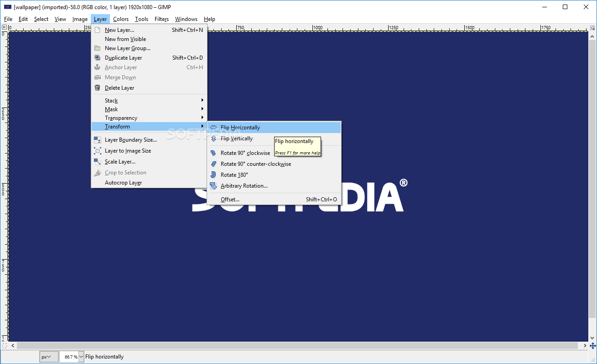Click the Duplicate Layer icon
The height and width of the screenshot is (364, 597).
point(97,58)
